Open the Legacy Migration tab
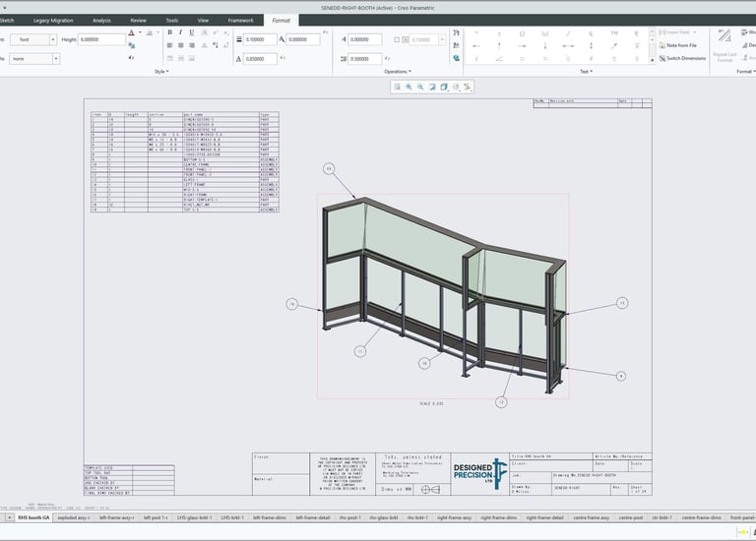 pyautogui.click(x=53, y=21)
